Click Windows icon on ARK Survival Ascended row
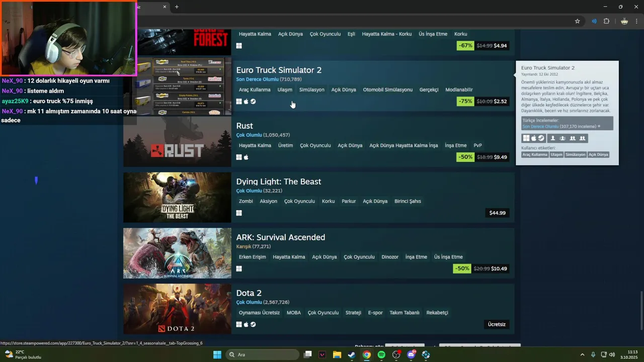This screenshot has width=644, height=362. pos(239,269)
